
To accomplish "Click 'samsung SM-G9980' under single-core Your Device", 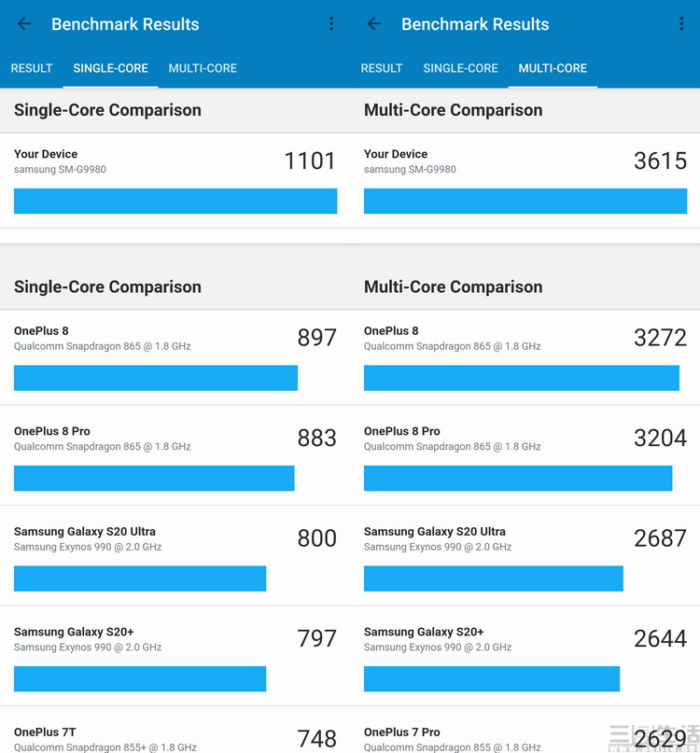I will tap(60, 170).
